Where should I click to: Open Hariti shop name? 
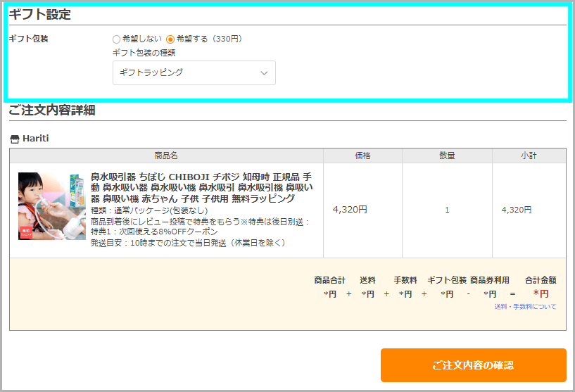pyautogui.click(x=36, y=138)
